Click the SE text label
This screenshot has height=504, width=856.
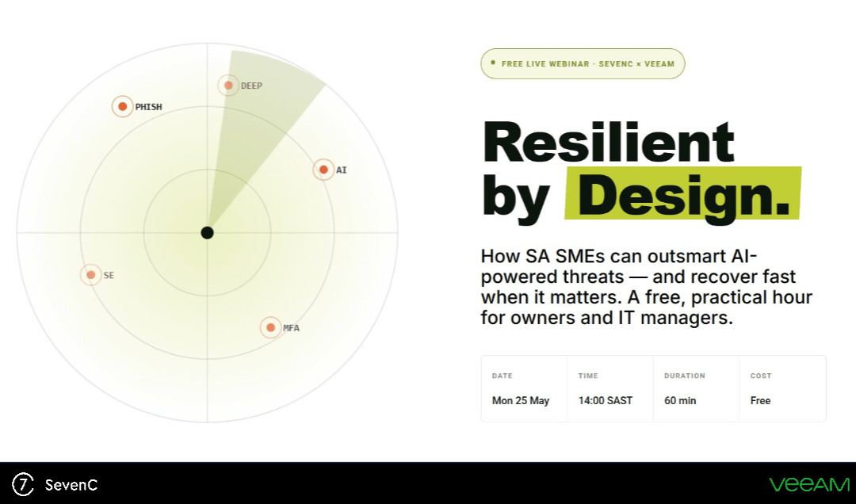pos(109,275)
